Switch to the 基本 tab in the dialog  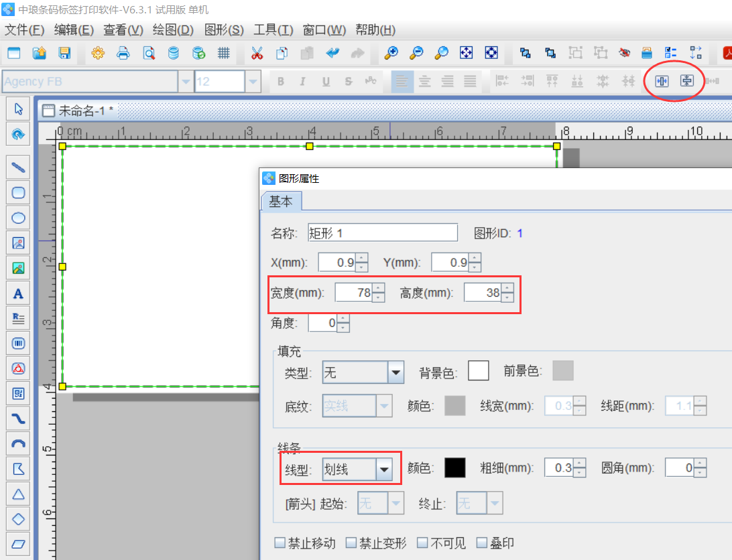[x=281, y=201]
